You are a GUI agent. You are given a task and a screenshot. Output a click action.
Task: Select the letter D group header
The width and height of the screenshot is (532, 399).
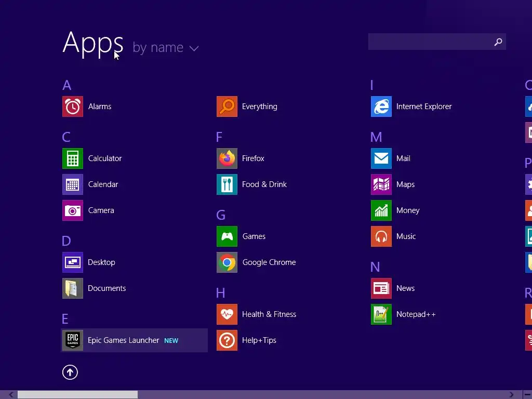pyautogui.click(x=66, y=241)
